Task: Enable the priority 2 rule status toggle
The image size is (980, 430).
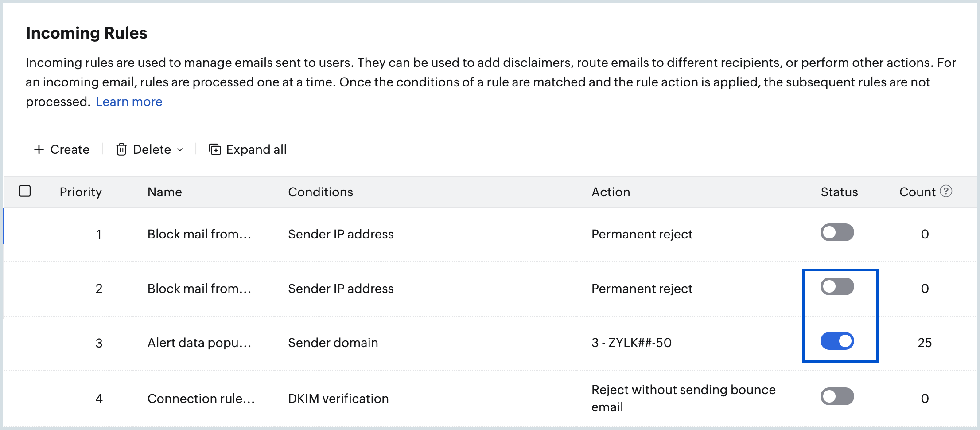Action: [837, 286]
